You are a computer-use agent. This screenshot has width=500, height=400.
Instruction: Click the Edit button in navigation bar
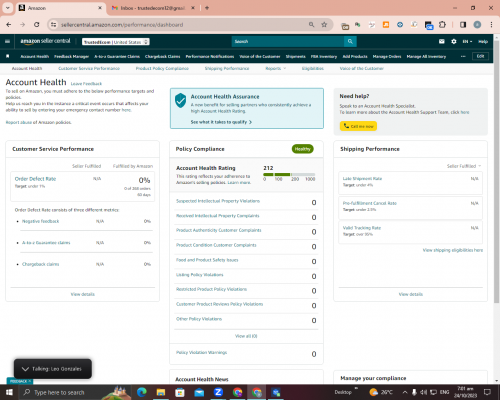click(x=480, y=56)
